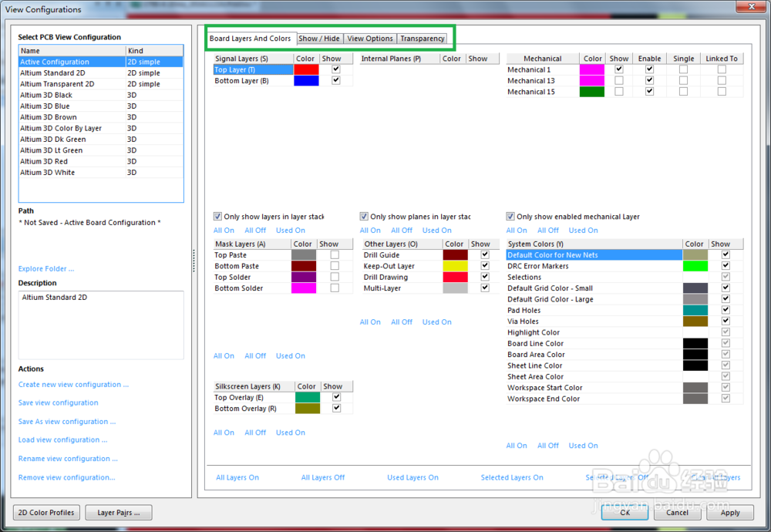Select Altium Transparent 2D configuration
Viewport: 771px width, 532px height.
[101, 83]
